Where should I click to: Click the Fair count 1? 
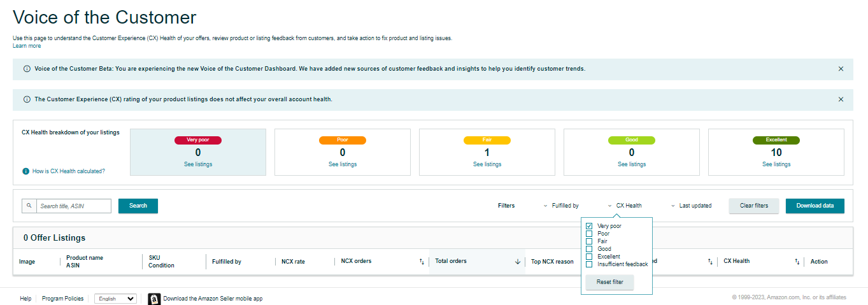pos(487,153)
